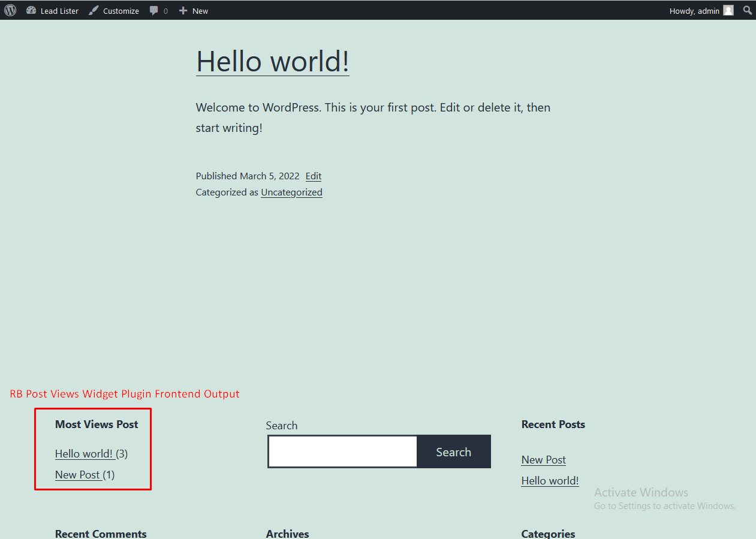
Task: Focus the Search text field
Action: click(342, 452)
